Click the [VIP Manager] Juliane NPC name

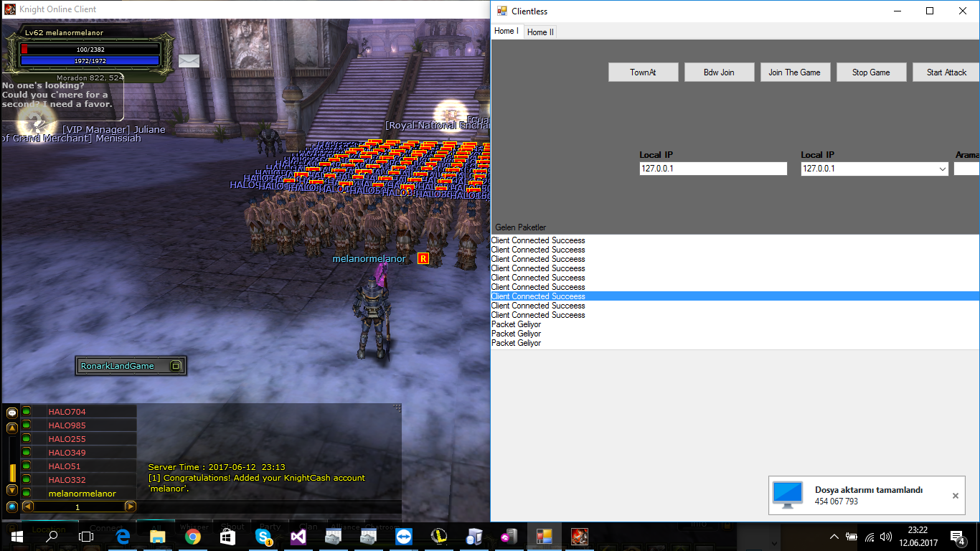(113, 130)
